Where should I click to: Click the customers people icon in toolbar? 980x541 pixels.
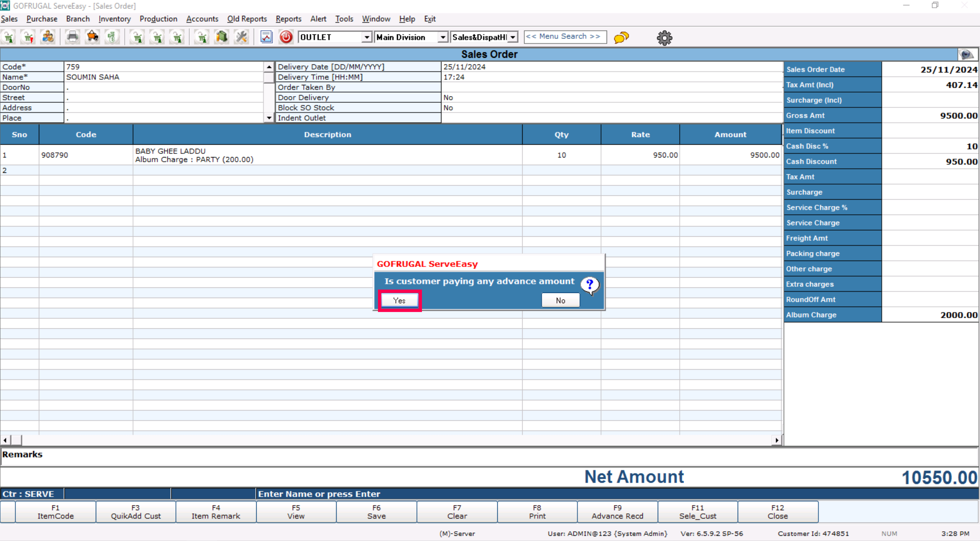(x=48, y=37)
